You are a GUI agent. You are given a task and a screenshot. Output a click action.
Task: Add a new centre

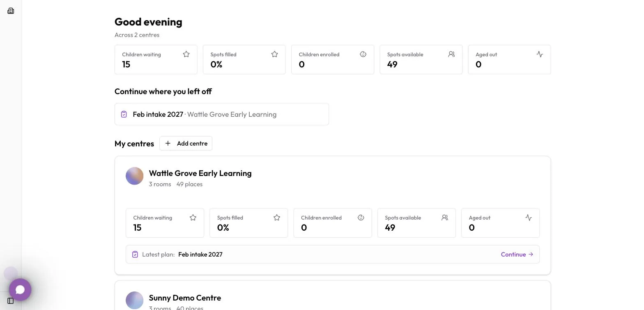click(186, 143)
